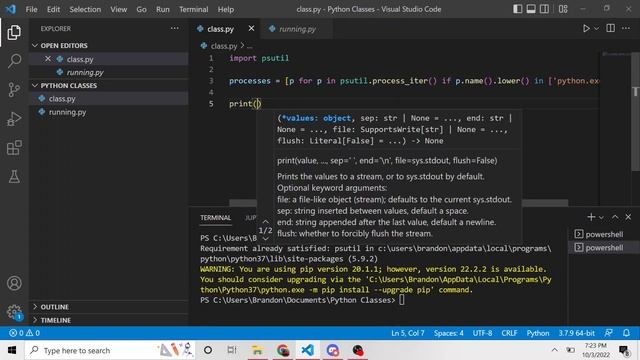640x360 pixels.
Task: Close class.py in Open Editors list
Action: (48, 59)
